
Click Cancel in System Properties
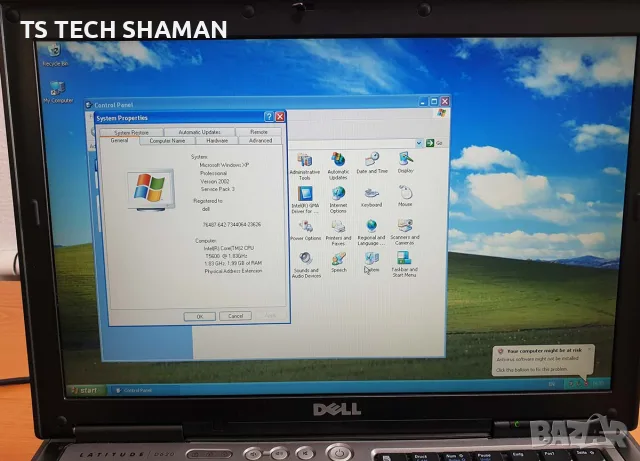(x=235, y=316)
